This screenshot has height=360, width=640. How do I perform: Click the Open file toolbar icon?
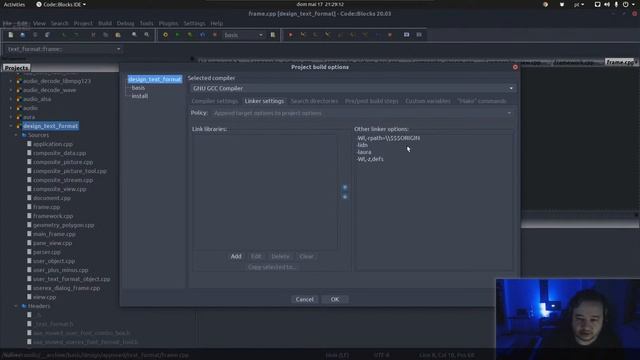(x=22, y=35)
